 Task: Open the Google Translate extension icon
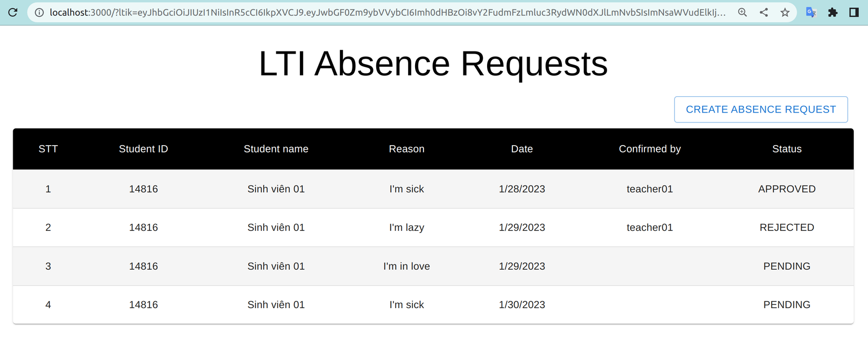811,12
